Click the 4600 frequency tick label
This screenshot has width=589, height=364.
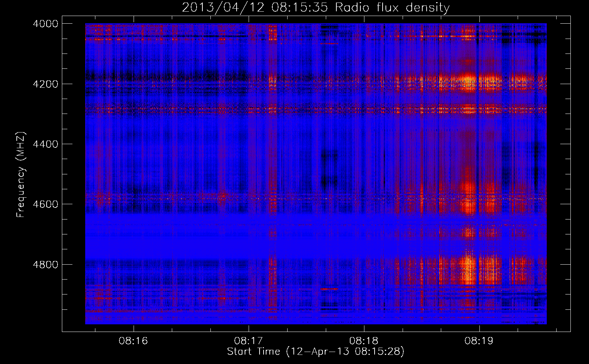tap(46, 204)
